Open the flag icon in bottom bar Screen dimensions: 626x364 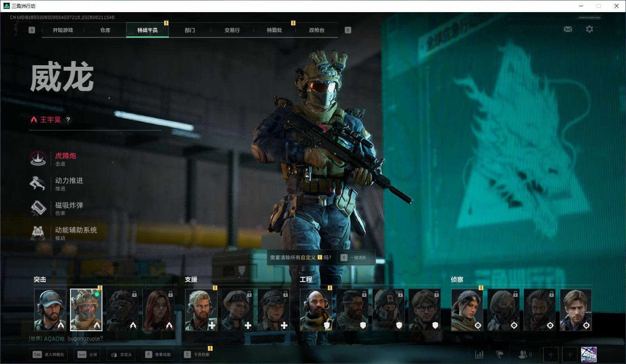(499, 354)
